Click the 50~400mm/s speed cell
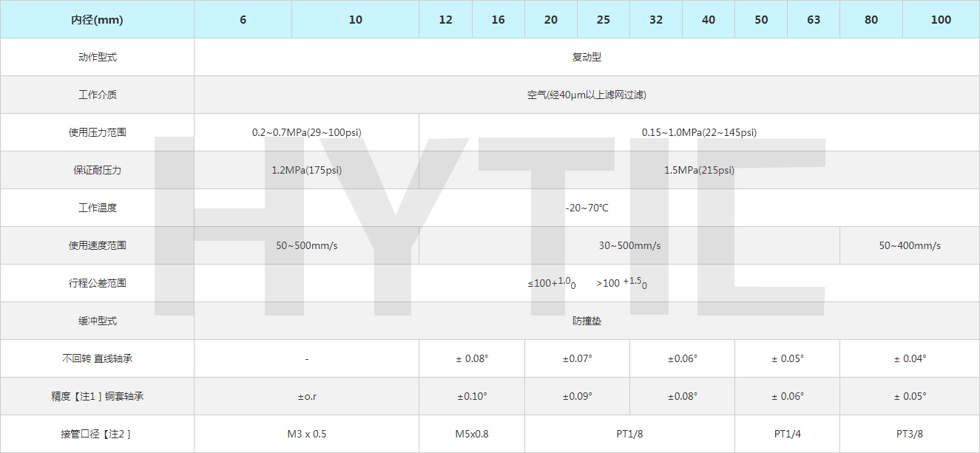 tap(910, 245)
